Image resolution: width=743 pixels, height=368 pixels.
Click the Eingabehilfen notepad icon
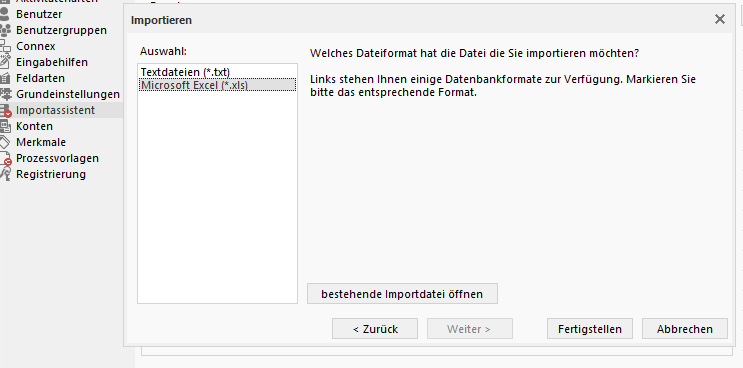[x=5, y=62]
